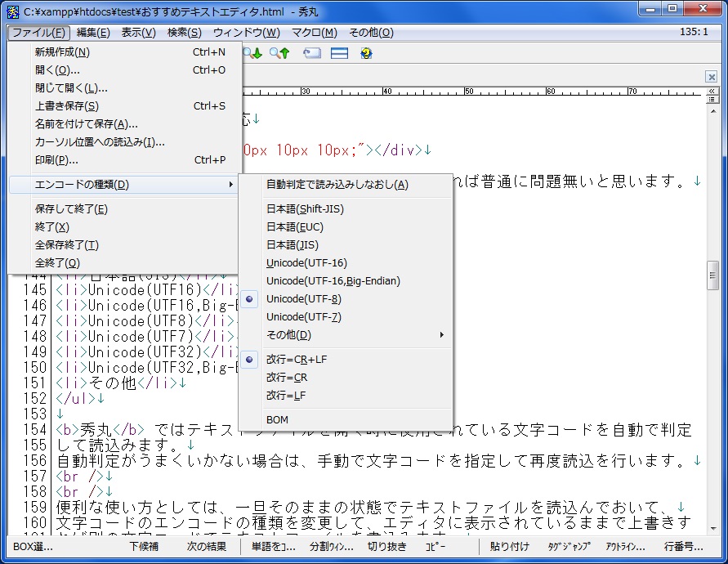
Task: Select 上書き保存(S) to save the file
Action: point(124,106)
